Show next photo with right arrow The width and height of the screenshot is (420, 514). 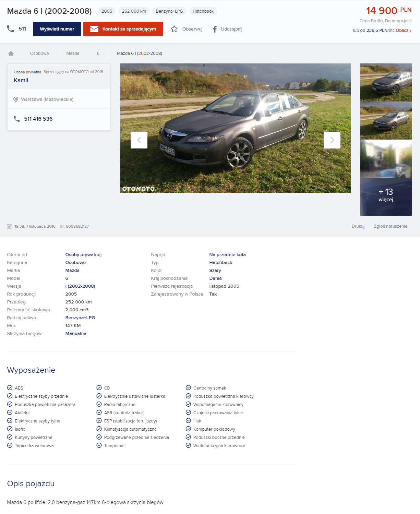coord(332,140)
